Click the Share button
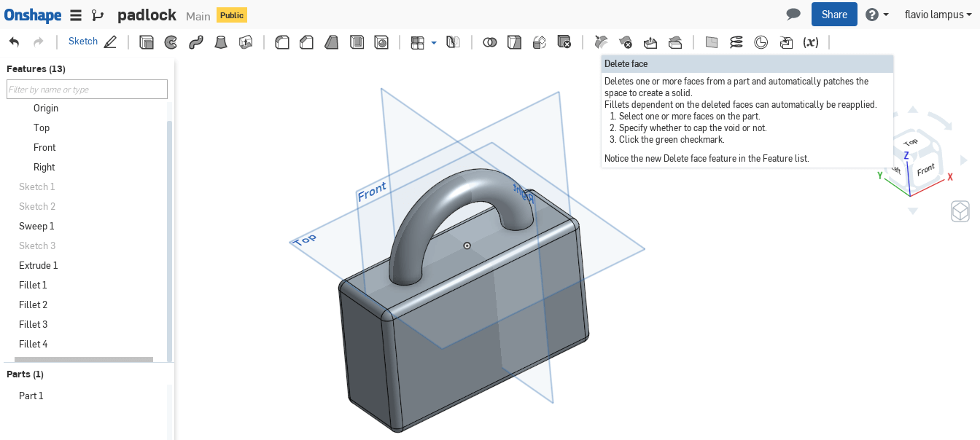 tap(834, 15)
